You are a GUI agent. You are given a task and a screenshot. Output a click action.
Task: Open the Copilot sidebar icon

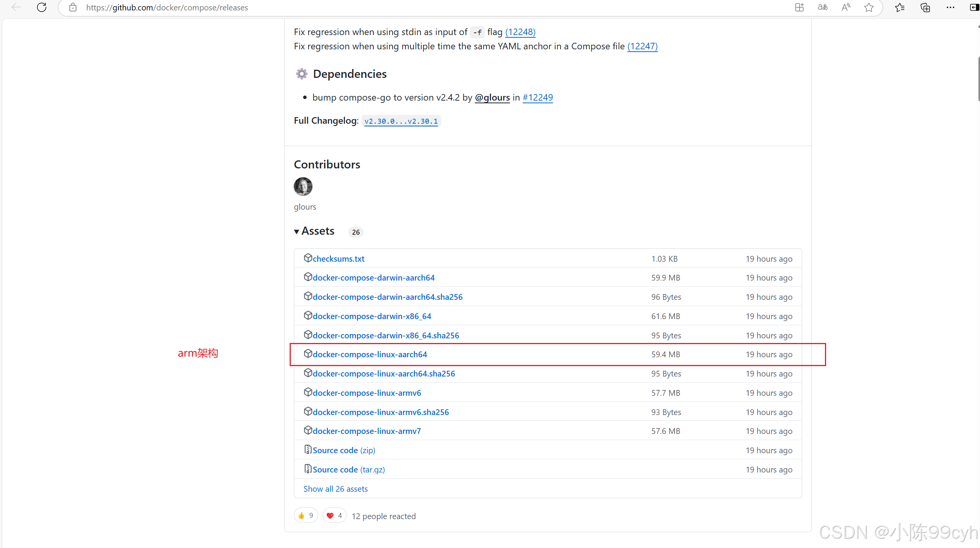pos(974,7)
